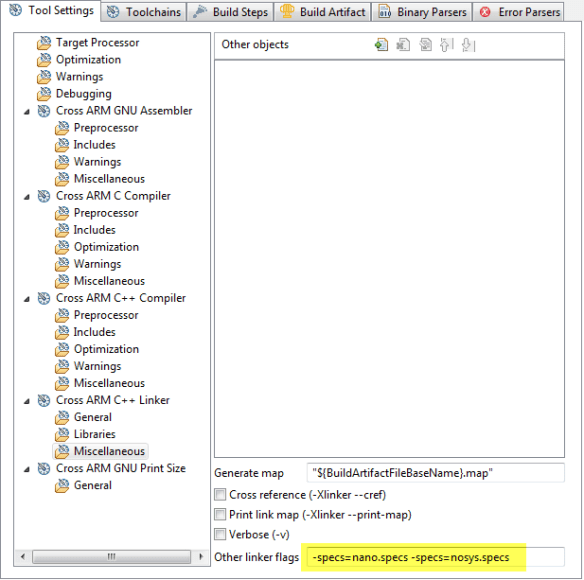Click the Tool Settings tab gear icon
The width and height of the screenshot is (584, 580).
[x=15, y=10]
